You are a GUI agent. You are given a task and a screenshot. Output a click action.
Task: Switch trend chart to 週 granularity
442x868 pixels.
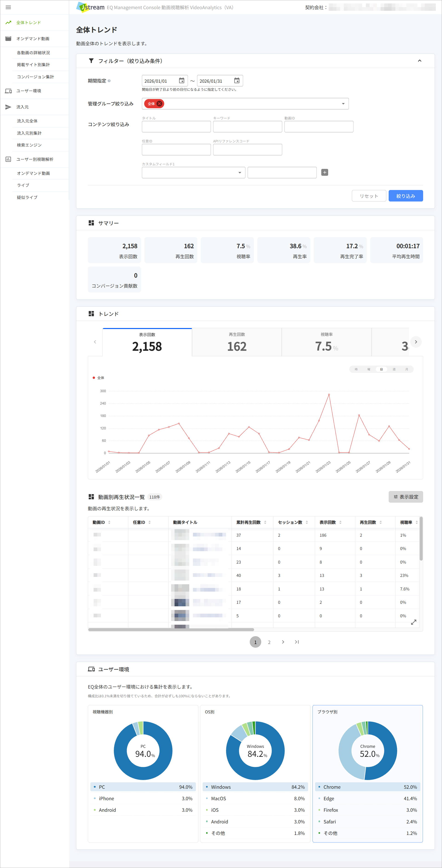pyautogui.click(x=394, y=369)
